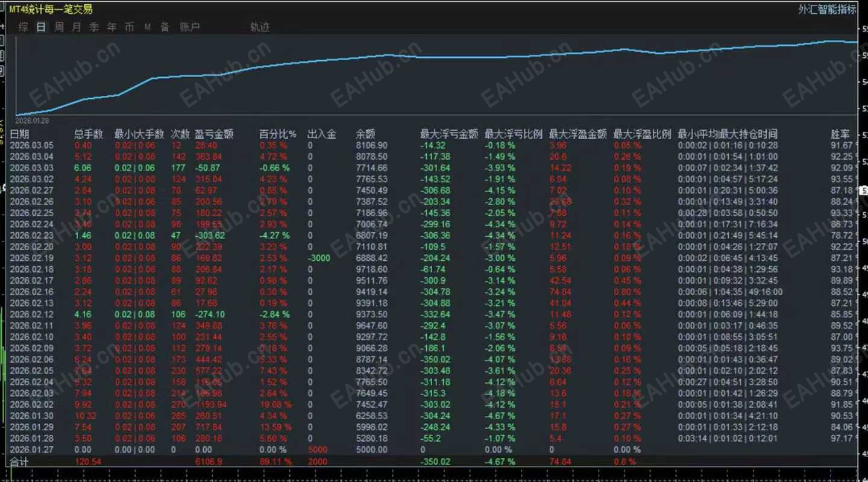Click the 120.54 total lots value

(88, 462)
